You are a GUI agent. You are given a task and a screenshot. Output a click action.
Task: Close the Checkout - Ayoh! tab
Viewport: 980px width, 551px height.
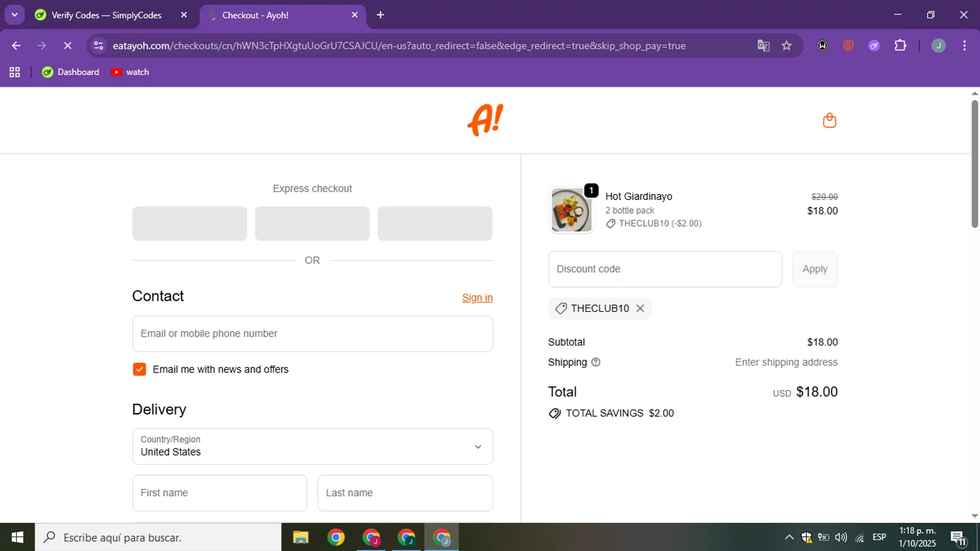(x=355, y=15)
